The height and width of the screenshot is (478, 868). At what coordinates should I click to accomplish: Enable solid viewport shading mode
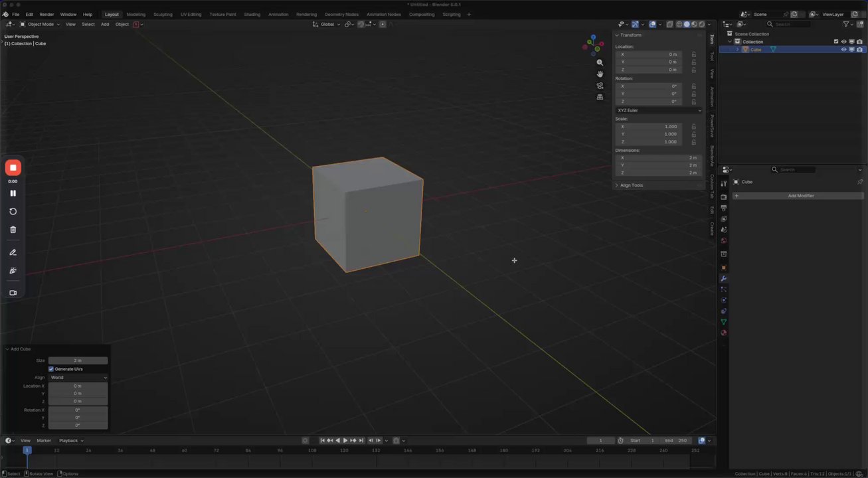coord(687,25)
